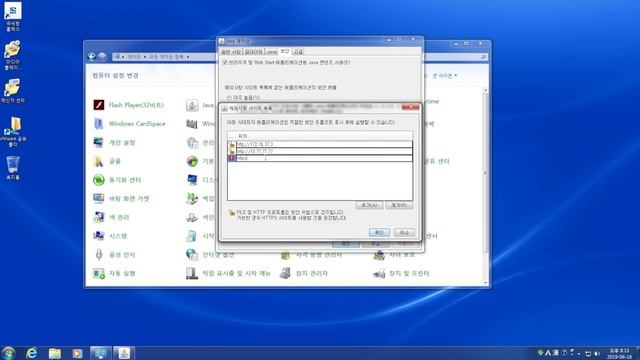
Task: Open 장치 및 프린터 devices and printers icon
Action: (x=379, y=273)
